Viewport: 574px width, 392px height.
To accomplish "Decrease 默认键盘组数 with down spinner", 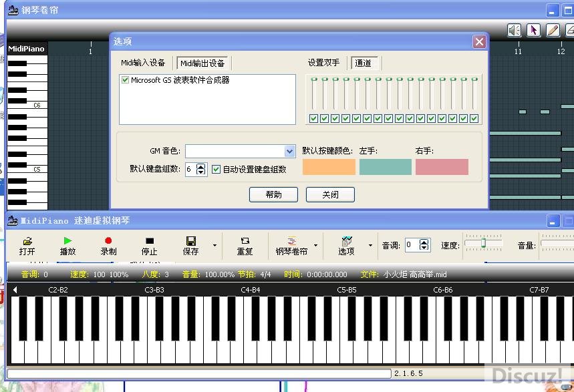I will point(201,172).
